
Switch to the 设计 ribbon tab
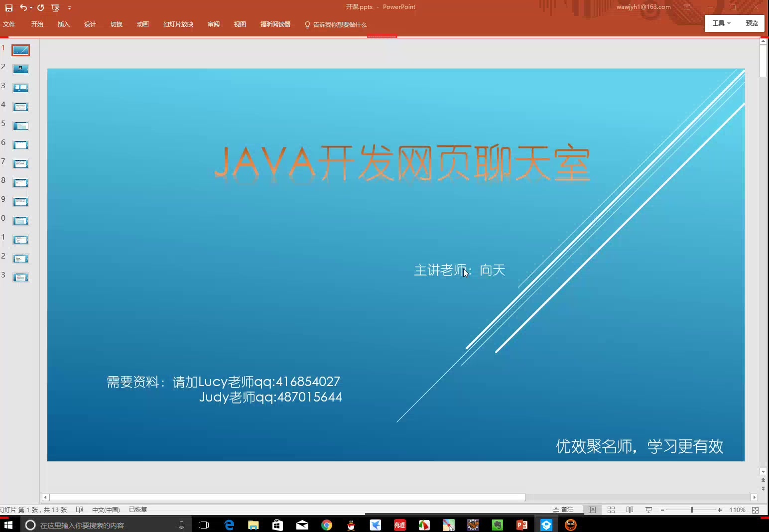point(90,24)
